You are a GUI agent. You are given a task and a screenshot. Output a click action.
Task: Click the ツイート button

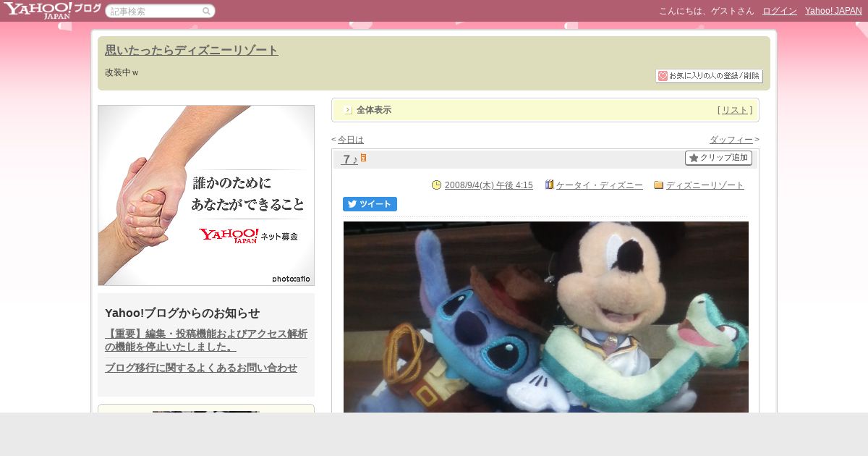(370, 204)
